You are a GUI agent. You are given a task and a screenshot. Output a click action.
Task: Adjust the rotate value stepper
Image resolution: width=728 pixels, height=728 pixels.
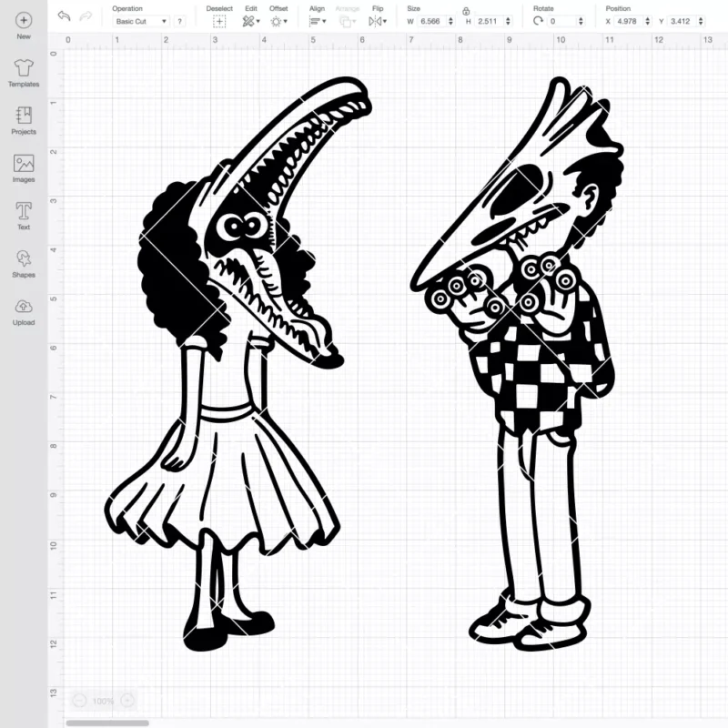click(x=581, y=21)
